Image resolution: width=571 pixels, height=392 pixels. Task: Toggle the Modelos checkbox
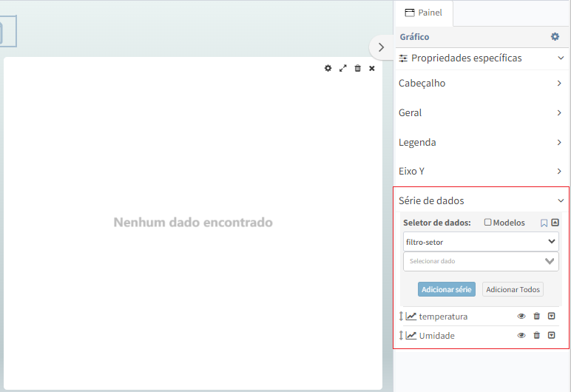tap(487, 222)
